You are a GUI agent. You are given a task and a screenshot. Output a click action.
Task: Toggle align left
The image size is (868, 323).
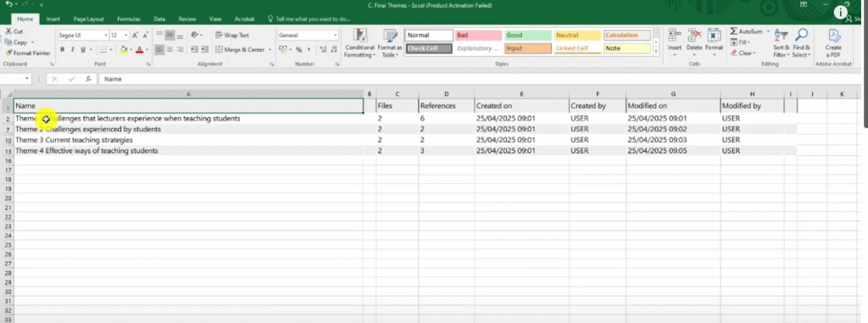click(x=159, y=50)
